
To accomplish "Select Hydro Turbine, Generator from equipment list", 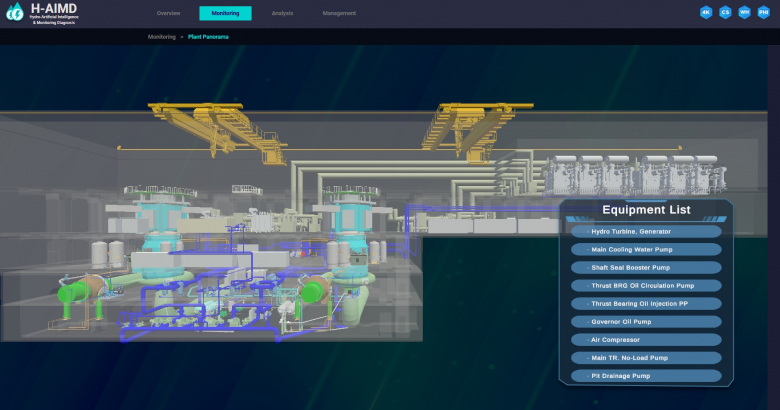I will 647,232.
